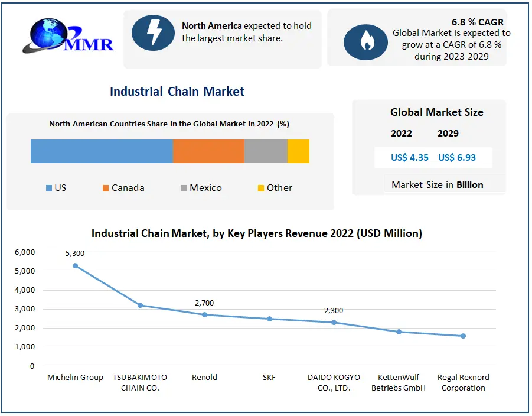Image resolution: width=532 pixels, height=416 pixels.
Task: Click the gray Mexico legend square
Action: point(184,188)
